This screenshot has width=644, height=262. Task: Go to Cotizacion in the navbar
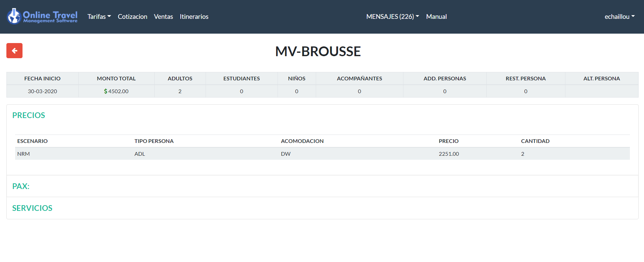[x=132, y=16]
